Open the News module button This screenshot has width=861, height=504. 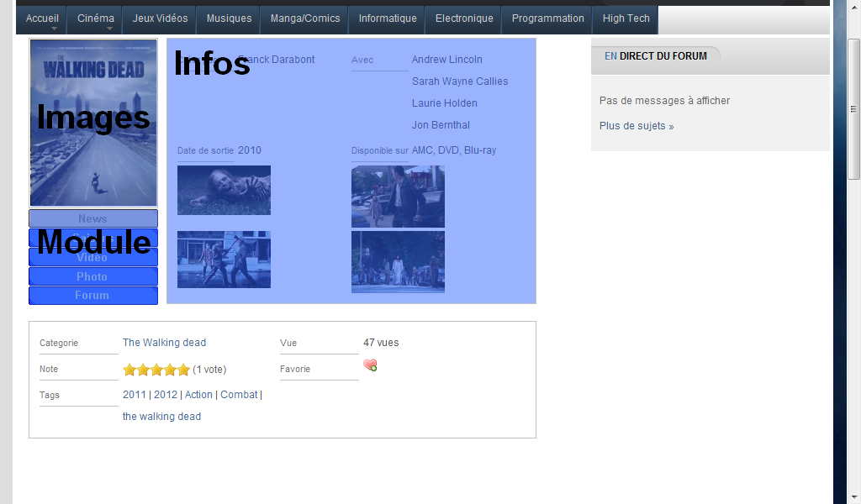pos(93,218)
